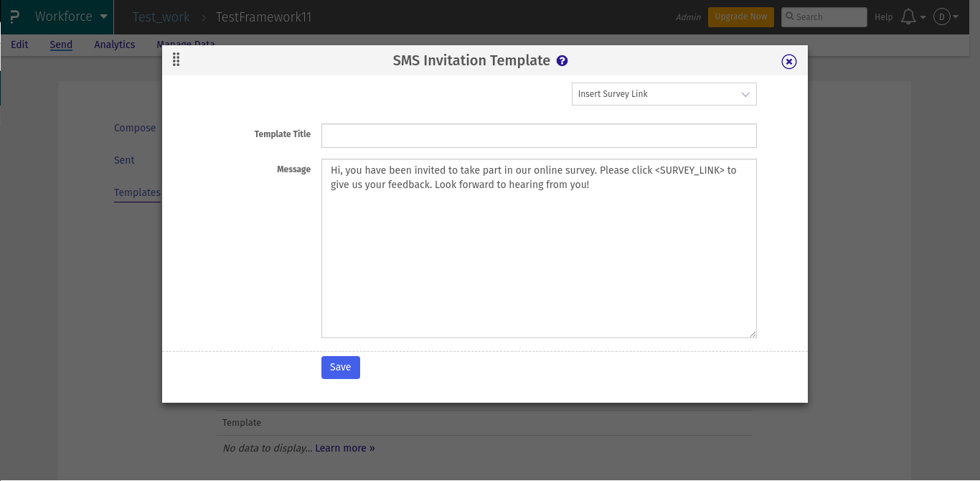Screen dimensions: 980x481
Task: Open the Manage Data tab
Action: pos(185,45)
